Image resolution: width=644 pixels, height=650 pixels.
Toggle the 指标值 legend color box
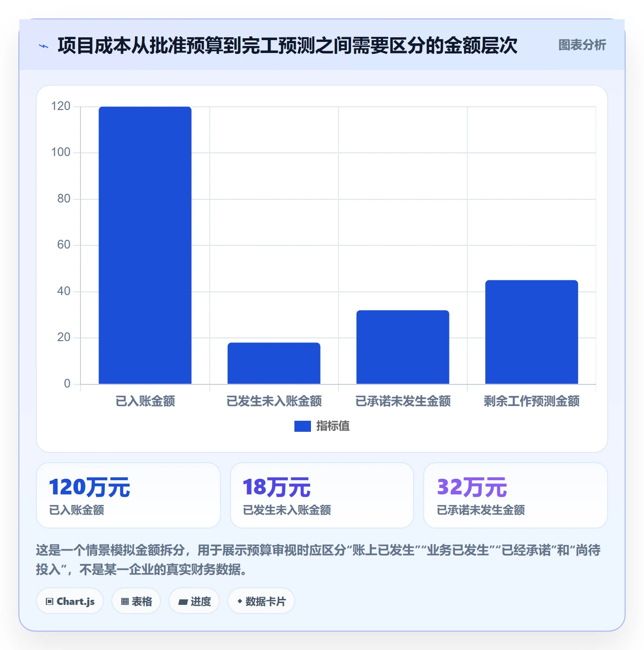(302, 426)
